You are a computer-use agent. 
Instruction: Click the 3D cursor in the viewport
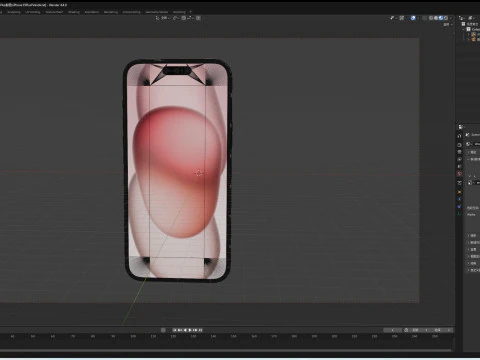199,173
